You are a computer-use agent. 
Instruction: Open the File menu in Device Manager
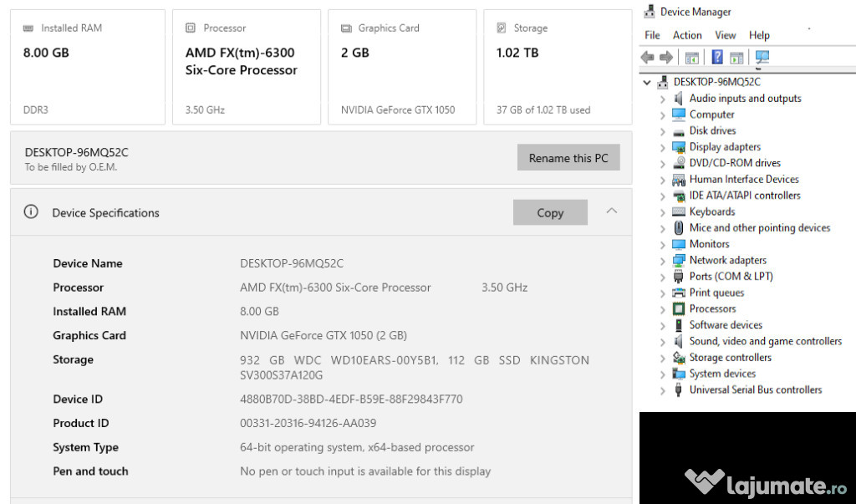(x=652, y=35)
